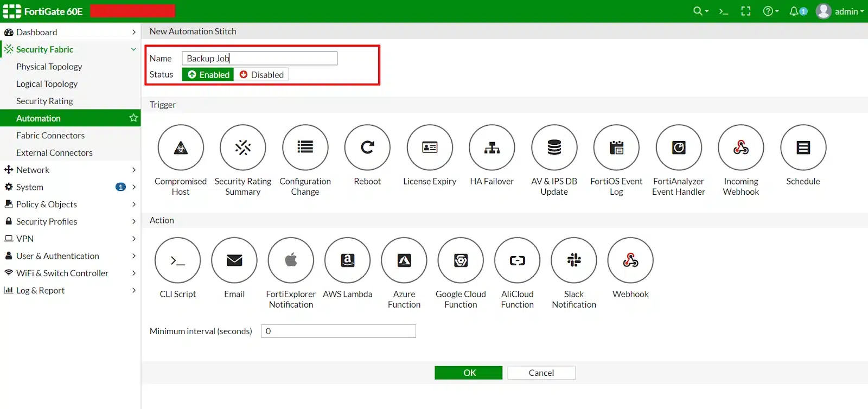Screen dimensions: 868x409
Task: Open the CLI console icon in header
Action: click(x=723, y=11)
